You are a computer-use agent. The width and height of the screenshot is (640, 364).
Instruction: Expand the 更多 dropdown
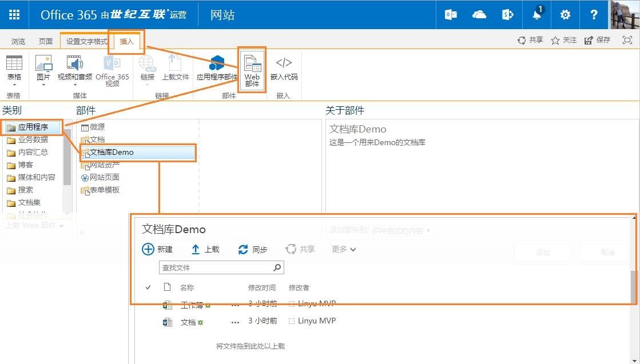(344, 249)
